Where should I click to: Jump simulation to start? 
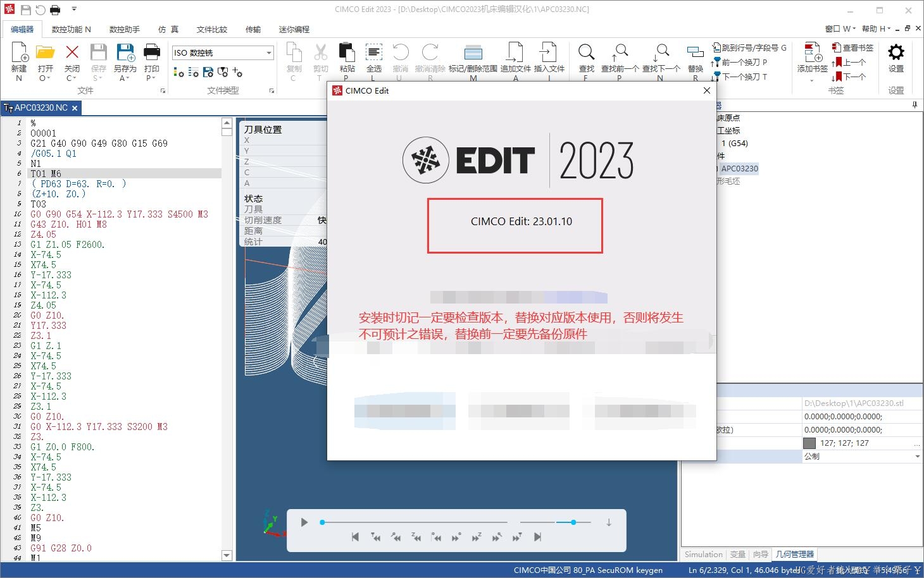355,537
